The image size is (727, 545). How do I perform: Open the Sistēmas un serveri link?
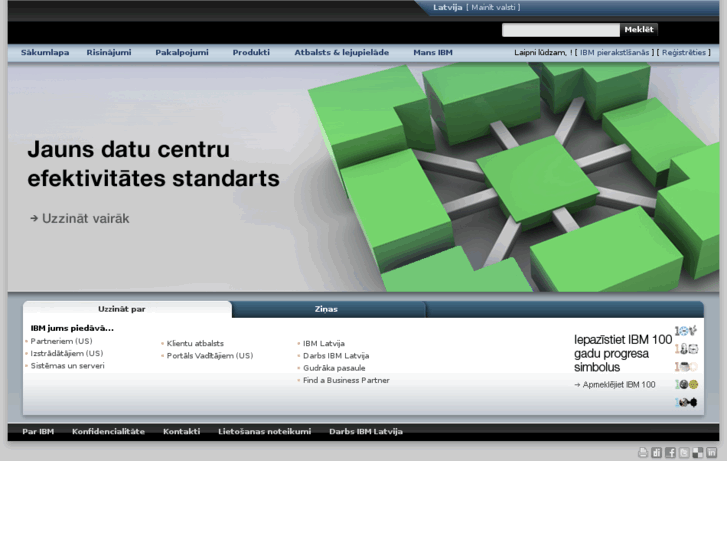[68, 365]
